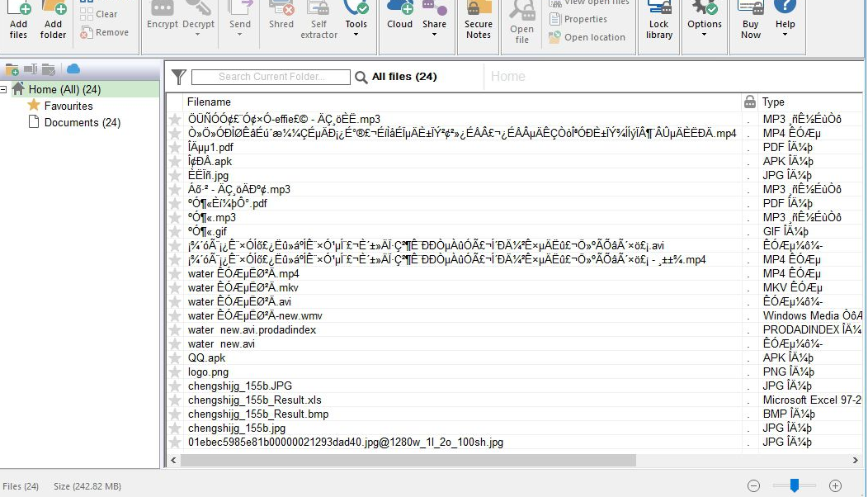Click the new folder icon in sidebar toolbar
Image resolution: width=868 pixels, height=497 pixels.
[x=12, y=69]
